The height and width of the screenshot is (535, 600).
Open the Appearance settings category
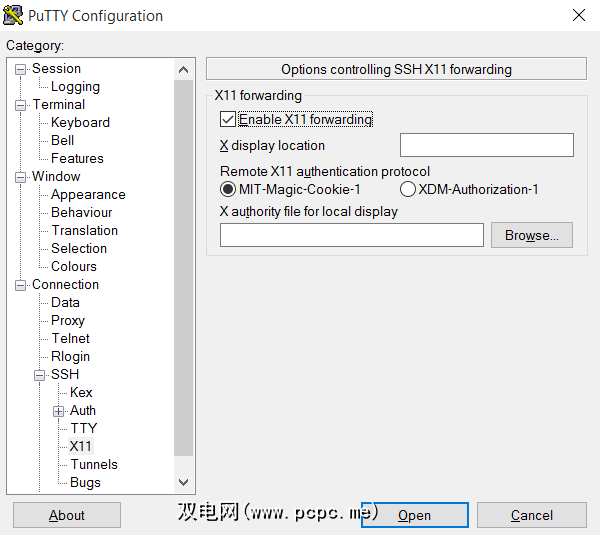(88, 194)
